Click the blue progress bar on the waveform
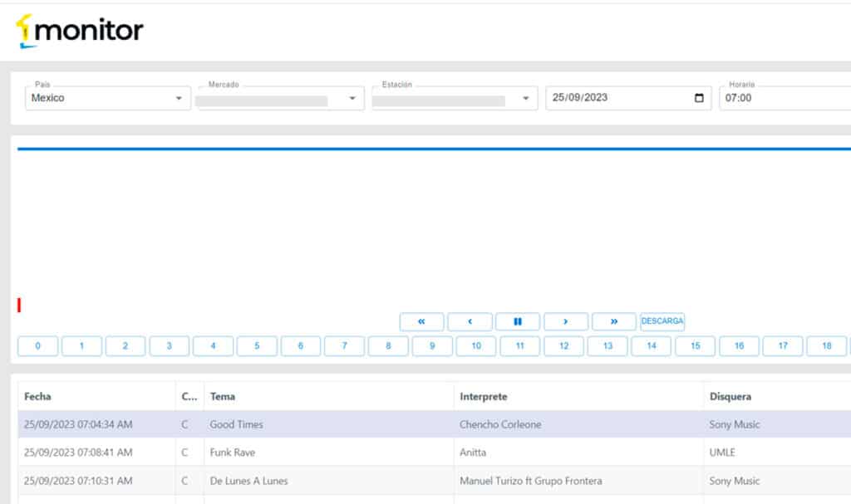Image resolution: width=851 pixels, height=504 pixels. click(432, 149)
